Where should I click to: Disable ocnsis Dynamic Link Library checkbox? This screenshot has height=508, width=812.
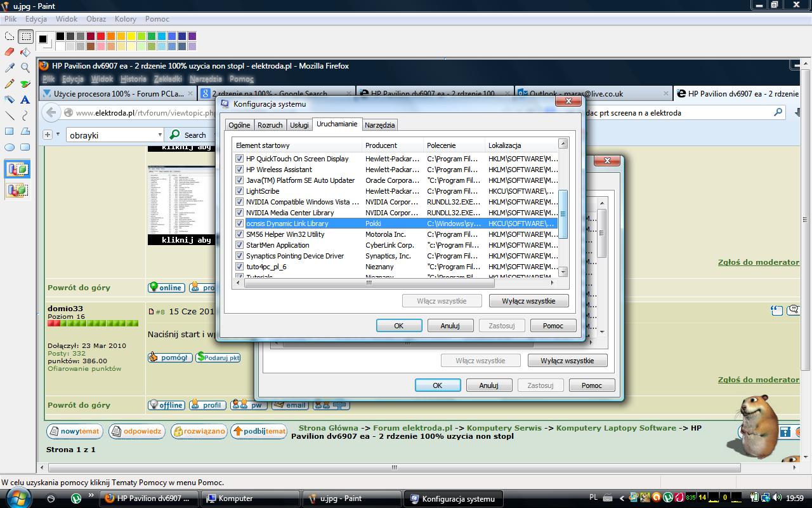[x=239, y=224]
